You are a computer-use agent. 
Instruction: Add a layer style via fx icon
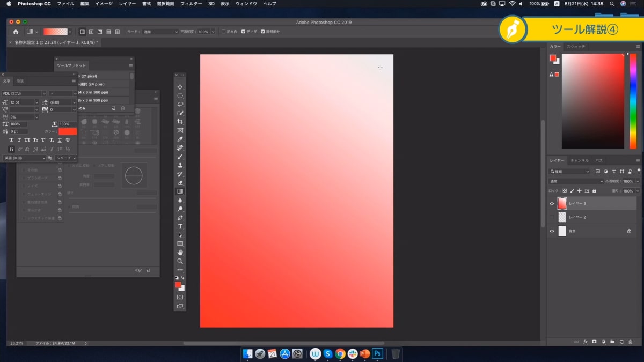(586, 342)
